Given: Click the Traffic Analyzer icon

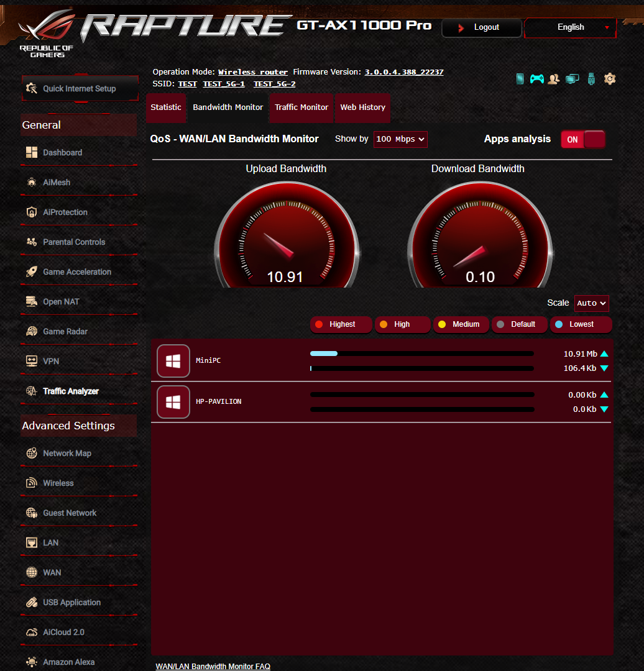Looking at the screenshot, I should pyautogui.click(x=32, y=391).
